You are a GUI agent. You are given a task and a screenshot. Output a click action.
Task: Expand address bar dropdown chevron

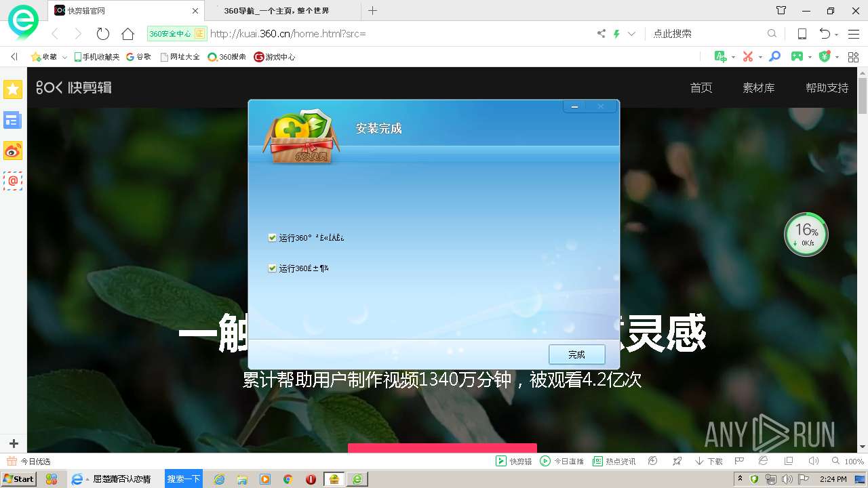tap(631, 33)
